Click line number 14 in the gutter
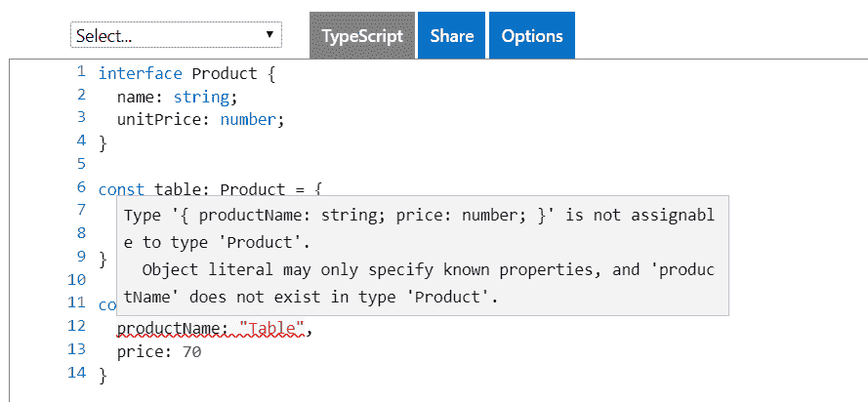This screenshot has height=402, width=868. [78, 374]
